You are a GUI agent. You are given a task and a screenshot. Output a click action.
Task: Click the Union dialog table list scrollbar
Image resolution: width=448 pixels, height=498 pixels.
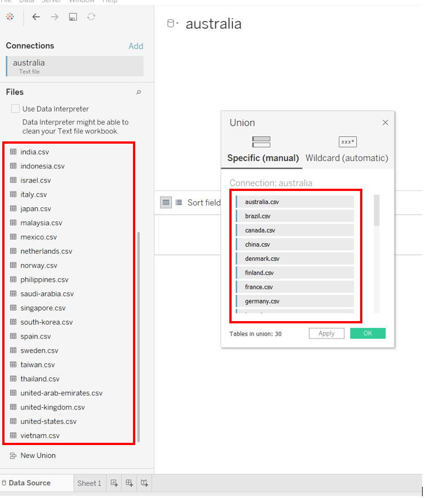tap(377, 211)
